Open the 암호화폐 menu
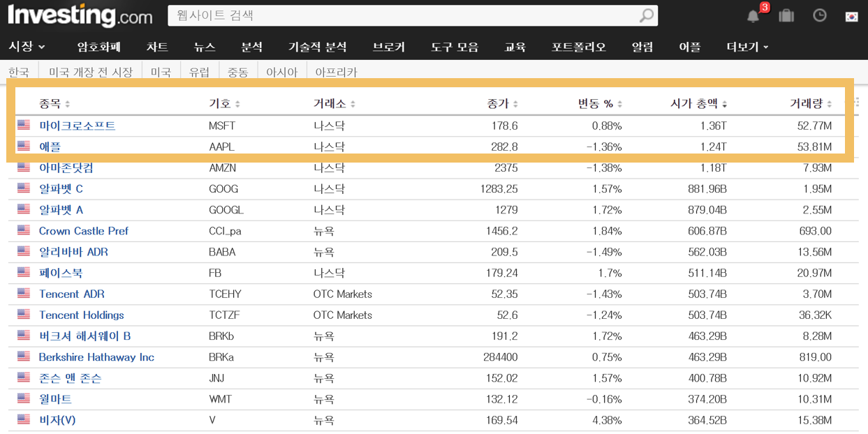This screenshot has width=868, height=434. pyautogui.click(x=98, y=47)
